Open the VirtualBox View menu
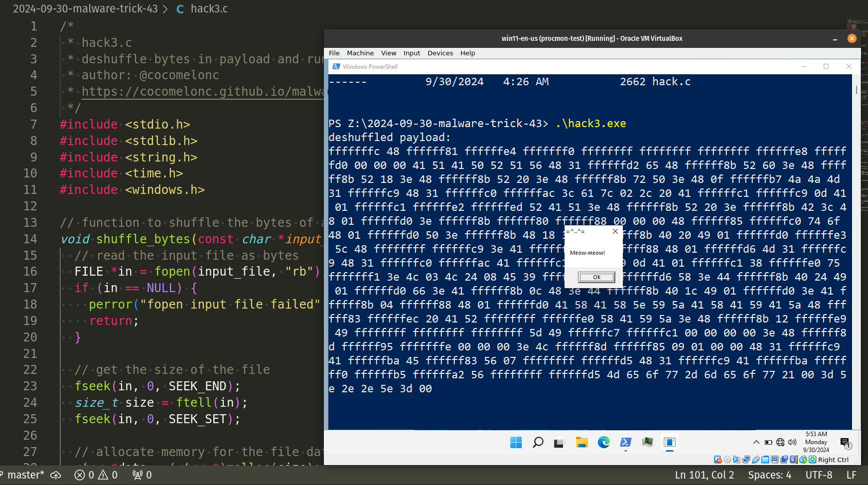The height and width of the screenshot is (485, 868). tap(389, 53)
